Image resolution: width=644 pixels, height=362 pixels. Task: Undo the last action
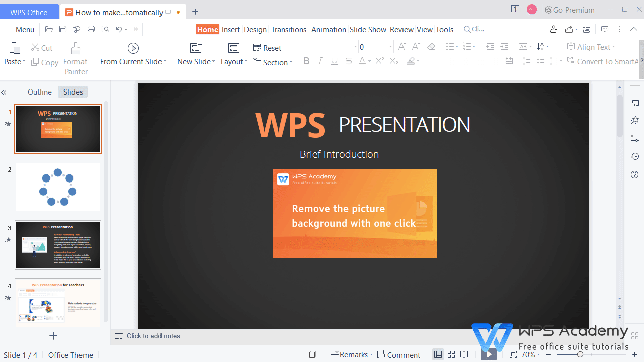[x=119, y=29]
